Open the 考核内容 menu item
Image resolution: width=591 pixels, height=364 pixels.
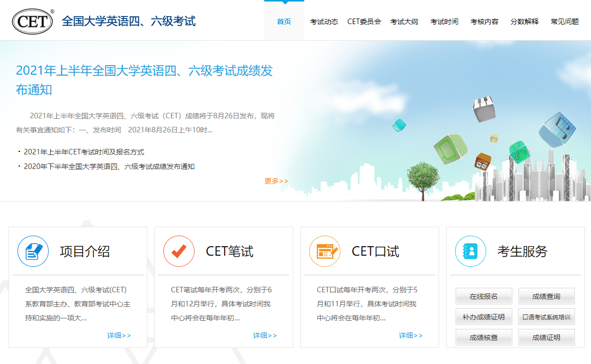[x=484, y=22]
